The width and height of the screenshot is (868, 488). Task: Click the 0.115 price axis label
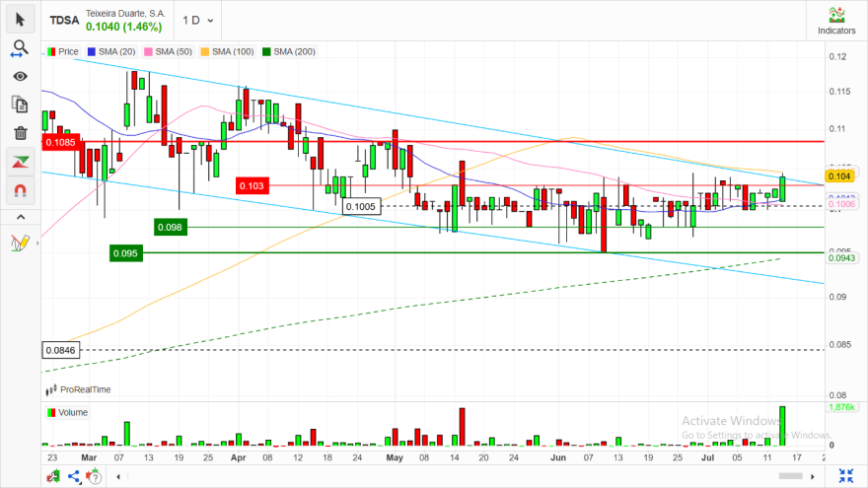coord(839,92)
